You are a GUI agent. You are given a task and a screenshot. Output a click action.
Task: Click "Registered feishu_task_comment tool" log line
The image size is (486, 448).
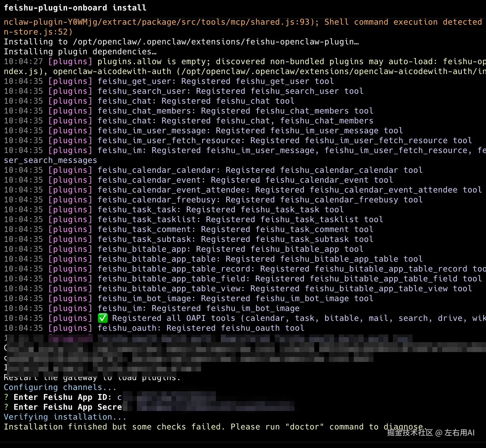pos(189,229)
